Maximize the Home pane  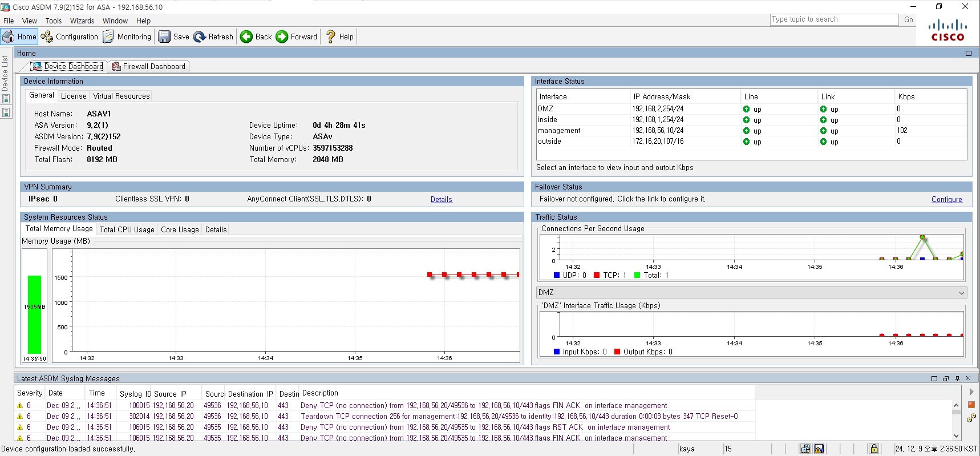coord(969,53)
